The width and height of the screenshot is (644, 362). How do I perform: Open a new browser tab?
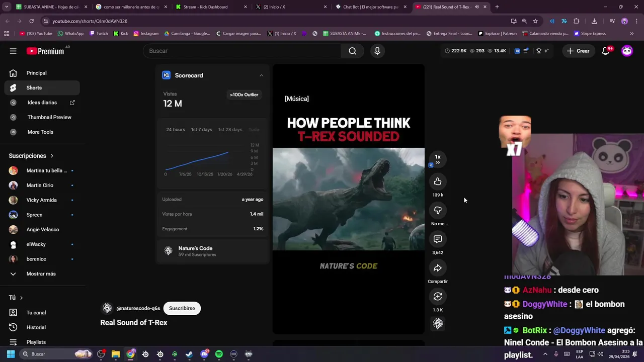497,7
